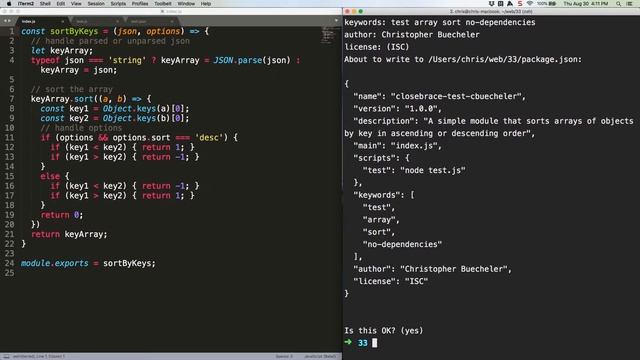This screenshot has height=360, width=640.
Task: Open the Apple menu
Action: (x=9, y=4)
